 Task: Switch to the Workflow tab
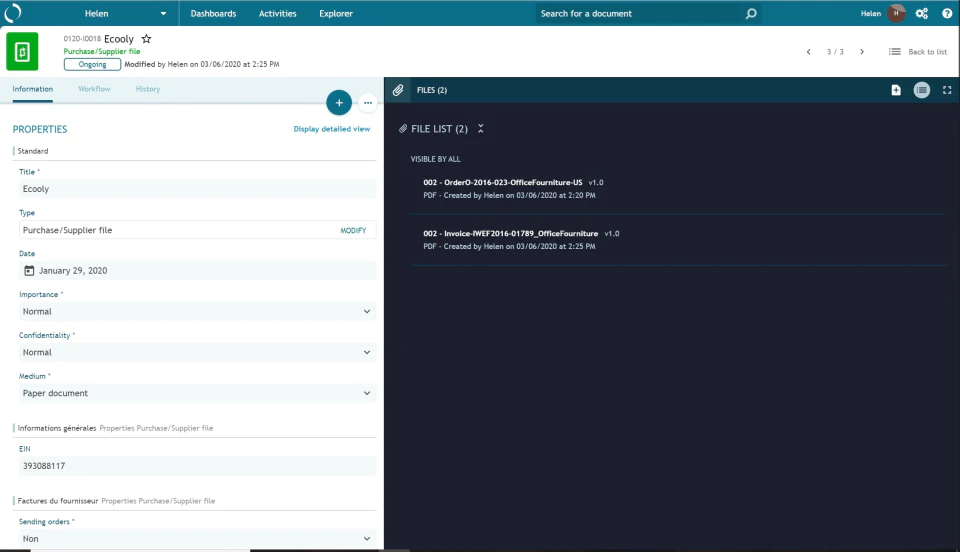pyautogui.click(x=94, y=89)
